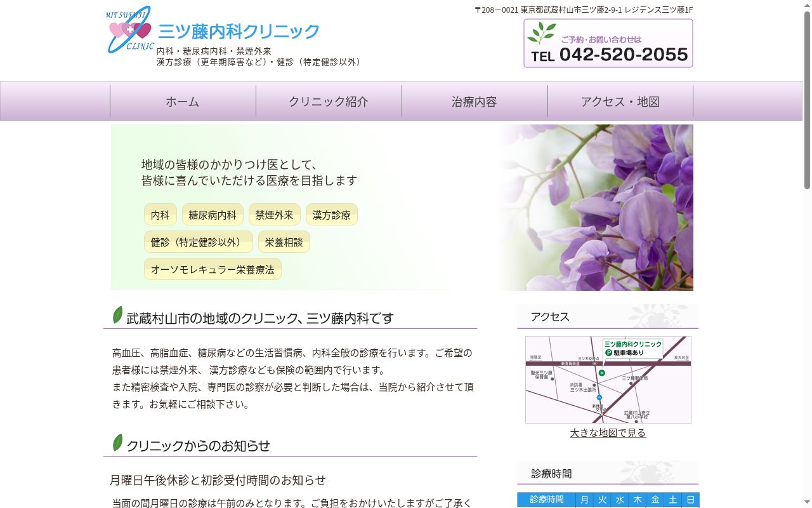This screenshot has height=508, width=812.
Task: Select the 栄養相談 tag button
Action: coord(284,242)
